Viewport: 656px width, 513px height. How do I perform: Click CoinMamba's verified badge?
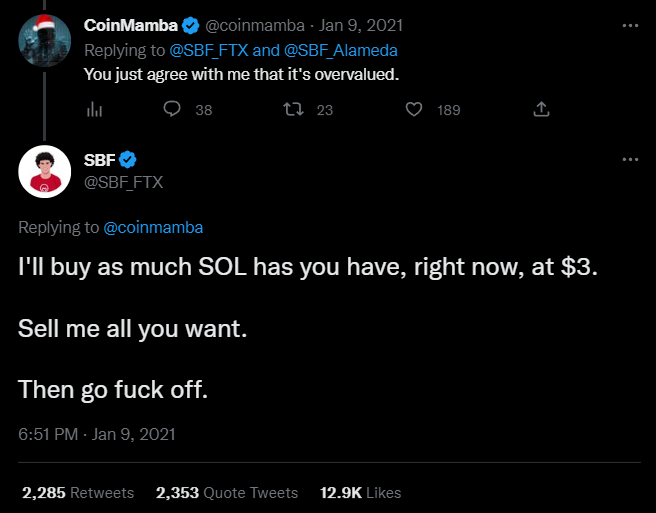pos(188,24)
